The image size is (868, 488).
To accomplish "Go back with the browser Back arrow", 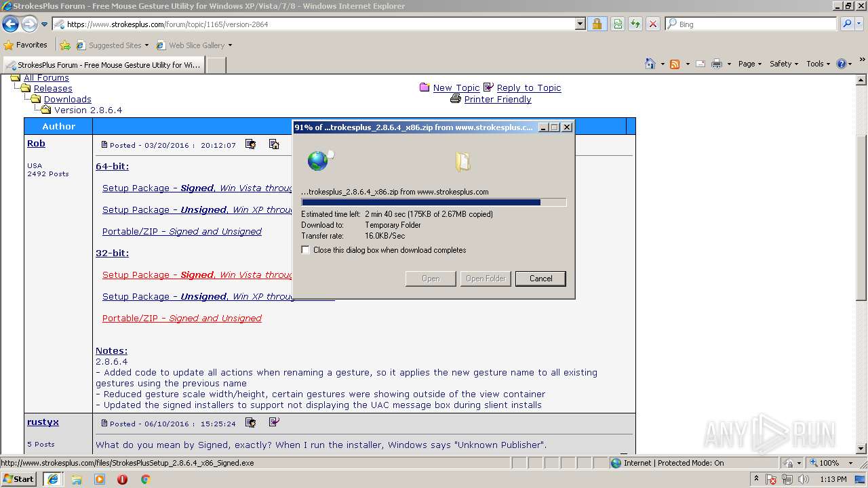I will click(10, 24).
